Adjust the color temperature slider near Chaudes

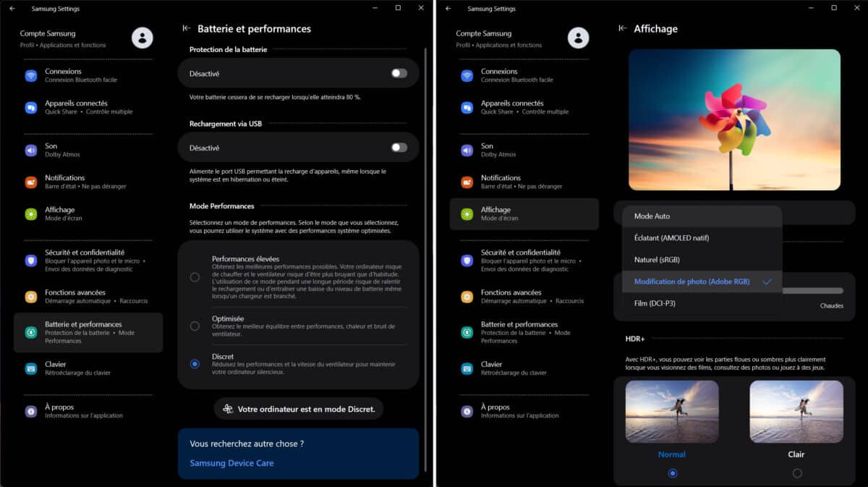point(813,291)
